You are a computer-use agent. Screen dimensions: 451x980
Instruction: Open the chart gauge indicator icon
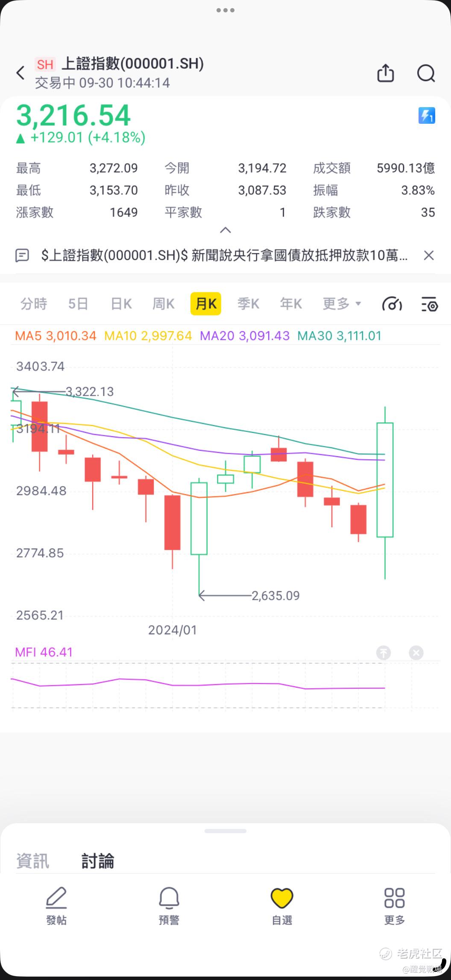[x=392, y=304]
